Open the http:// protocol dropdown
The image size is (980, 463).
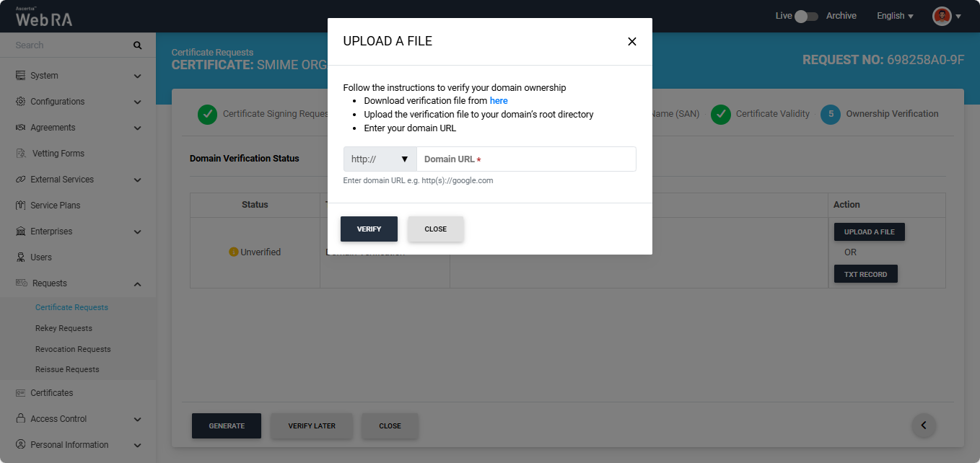[380, 159]
